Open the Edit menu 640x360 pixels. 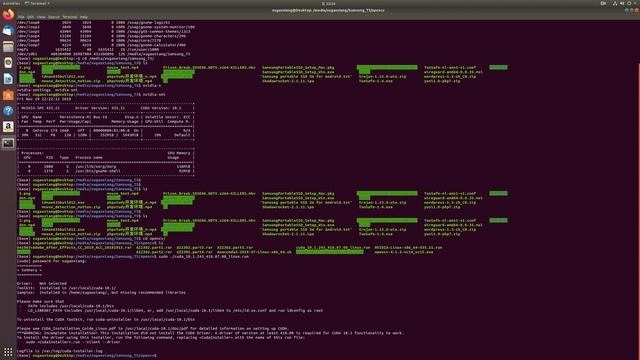click(x=30, y=17)
